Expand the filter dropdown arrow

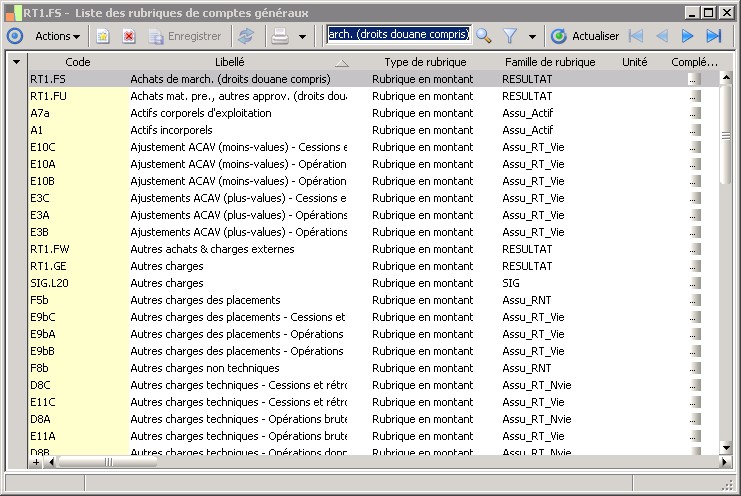tap(532, 36)
